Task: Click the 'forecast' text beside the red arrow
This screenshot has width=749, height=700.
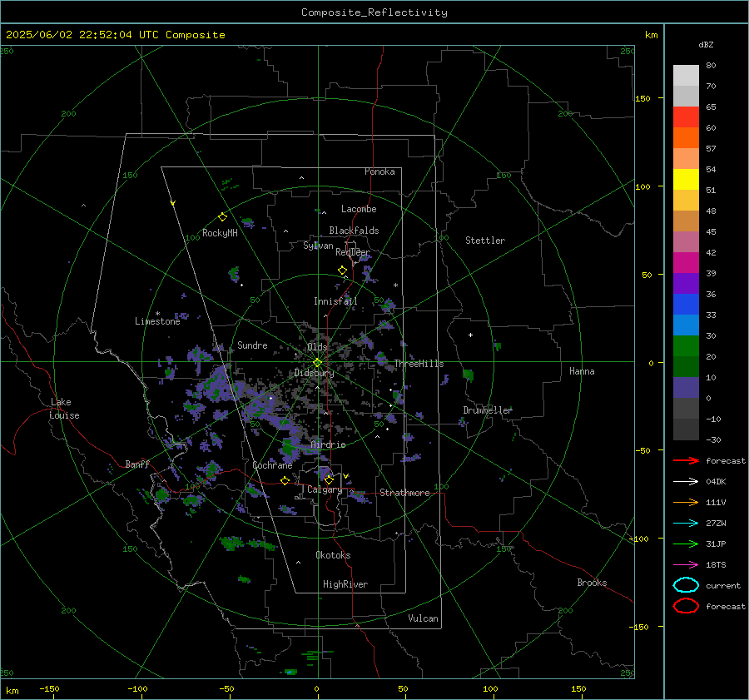Action: point(726,460)
